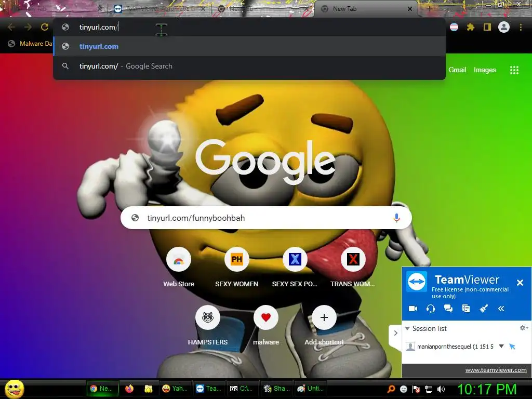The height and width of the screenshot is (399, 532).
Task: Open TeamViewer chat icon
Action: click(448, 309)
